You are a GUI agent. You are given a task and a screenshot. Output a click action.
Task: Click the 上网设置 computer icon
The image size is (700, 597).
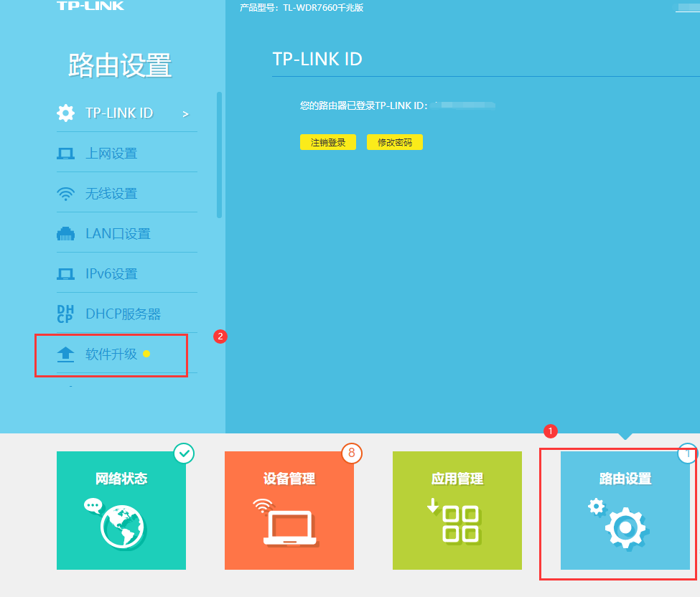(x=65, y=154)
